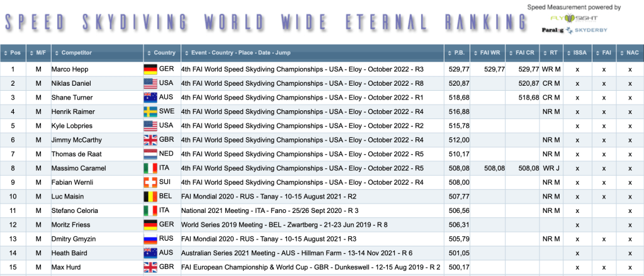Click the Speed Skydiving ranking title
Screen dimensions: 644x276
coord(266,23)
